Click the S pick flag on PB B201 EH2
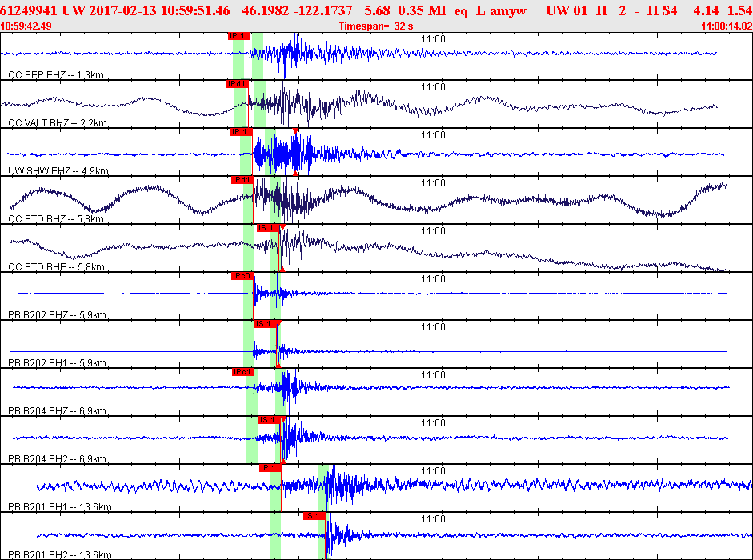The width and height of the screenshot is (753, 560). click(313, 516)
